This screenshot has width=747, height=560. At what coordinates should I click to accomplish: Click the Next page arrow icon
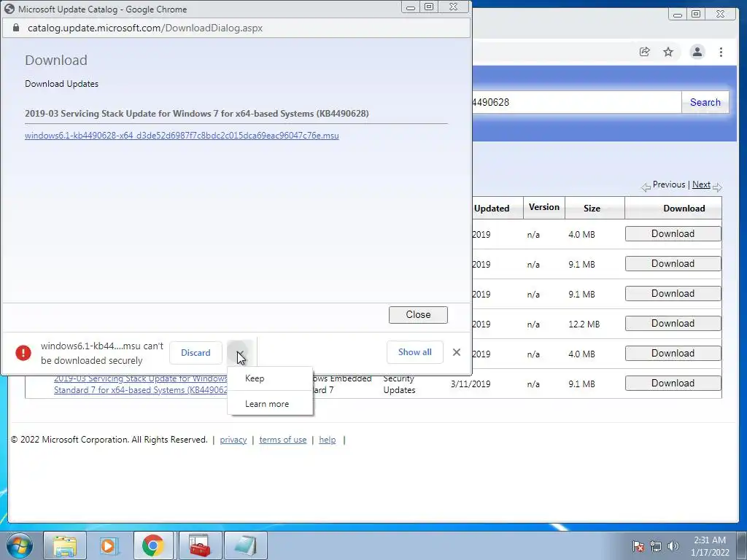(x=718, y=187)
